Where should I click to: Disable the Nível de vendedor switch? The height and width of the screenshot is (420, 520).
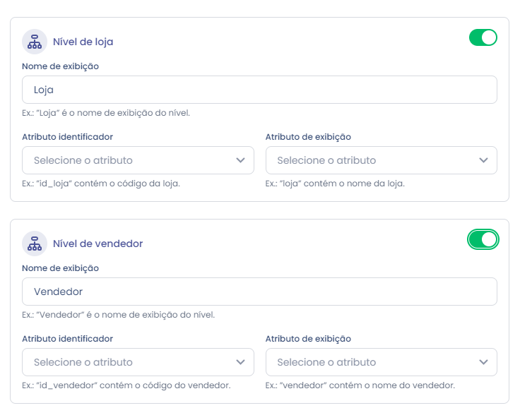pos(483,239)
